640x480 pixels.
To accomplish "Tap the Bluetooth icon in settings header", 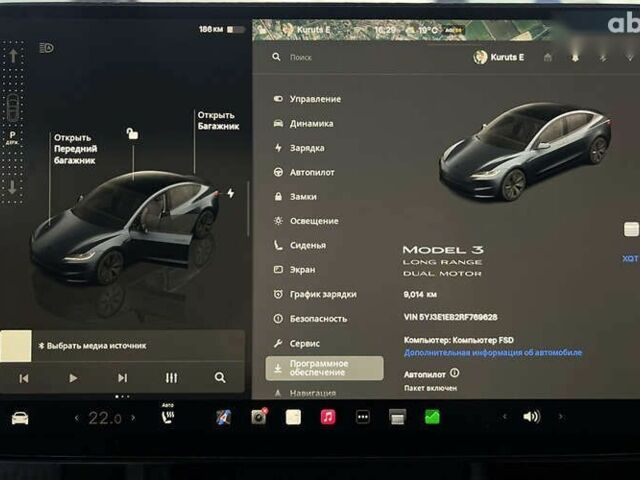I will [603, 58].
